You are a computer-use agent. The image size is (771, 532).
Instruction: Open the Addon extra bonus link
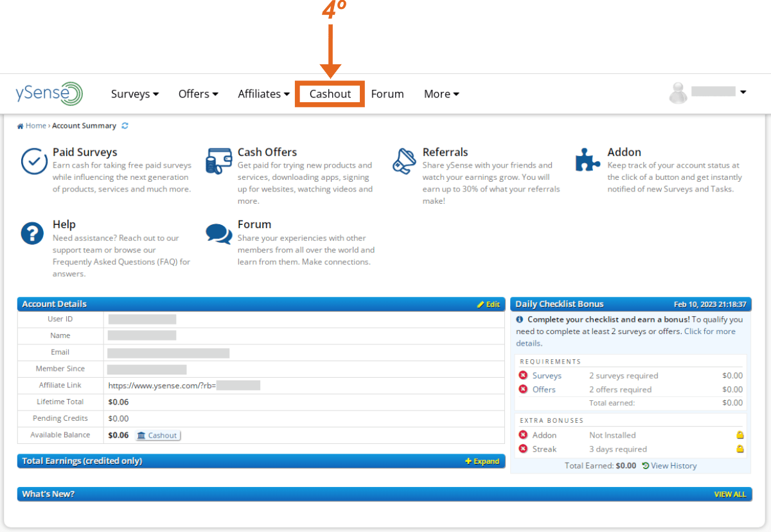click(x=544, y=435)
